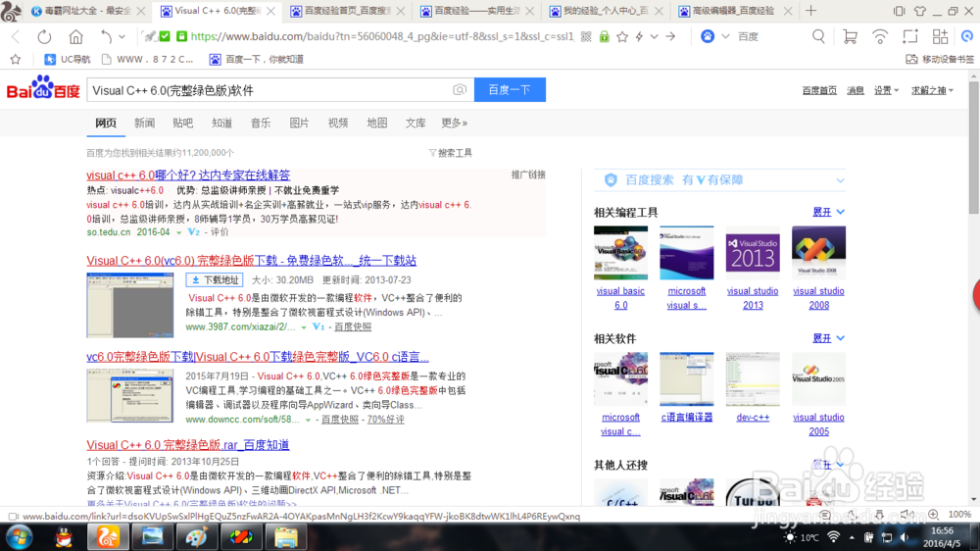Screen dimensions: 980x551
Task: Expand the 百度搜索 有V有保障 banner chevron
Action: click(840, 180)
